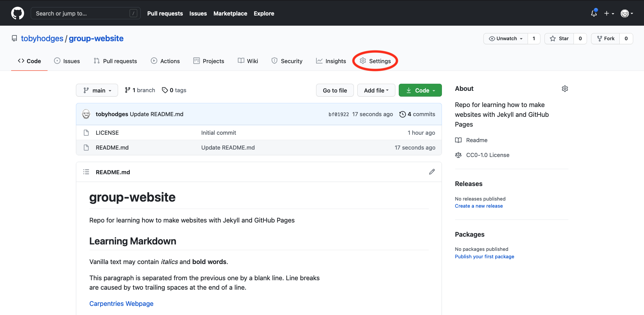Open the LICENSE file
This screenshot has width=644, height=315.
click(107, 133)
